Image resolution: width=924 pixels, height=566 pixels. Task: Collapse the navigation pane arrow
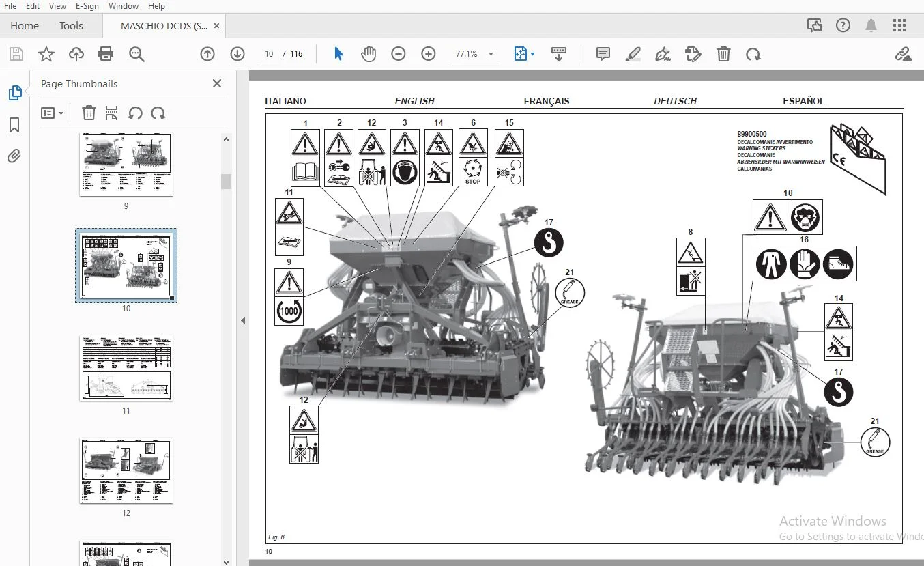243,320
